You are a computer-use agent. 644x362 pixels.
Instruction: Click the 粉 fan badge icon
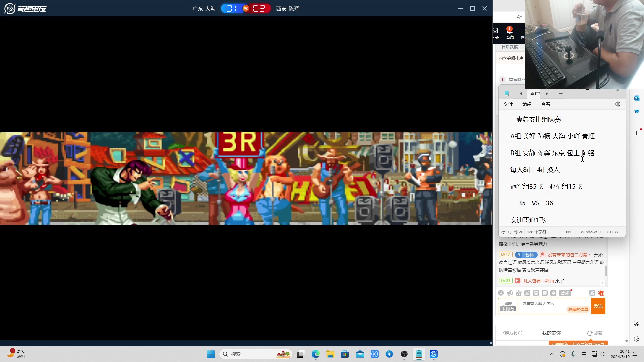tap(527, 293)
